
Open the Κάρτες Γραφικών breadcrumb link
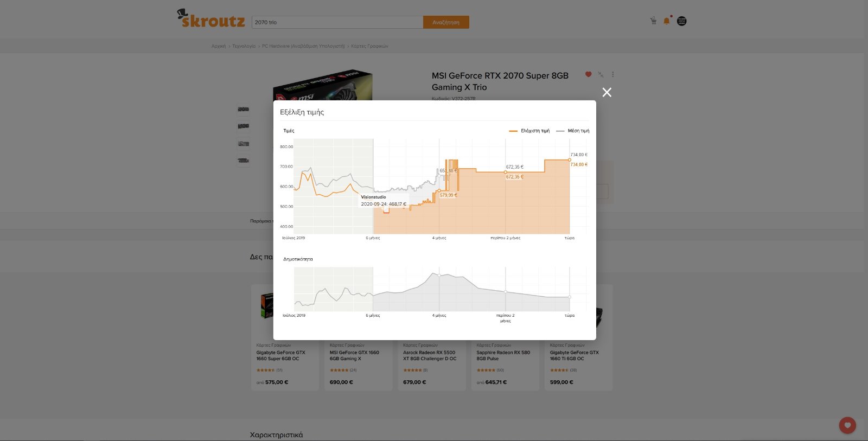pos(369,46)
